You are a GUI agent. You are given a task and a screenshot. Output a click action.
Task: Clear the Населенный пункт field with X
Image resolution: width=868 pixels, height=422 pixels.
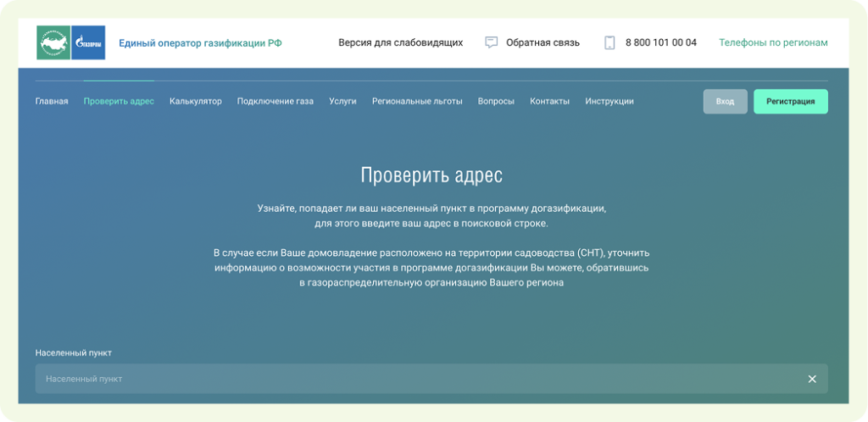[x=812, y=379]
